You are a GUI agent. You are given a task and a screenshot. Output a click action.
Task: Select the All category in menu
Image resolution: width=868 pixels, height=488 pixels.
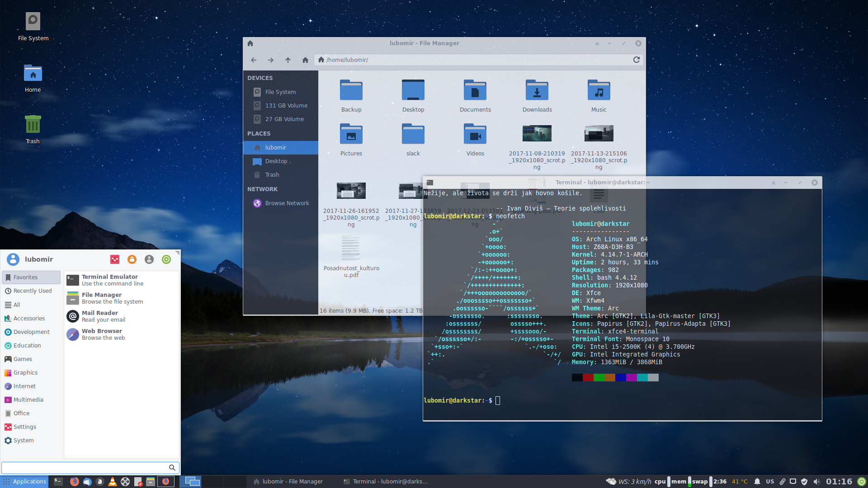(31, 305)
